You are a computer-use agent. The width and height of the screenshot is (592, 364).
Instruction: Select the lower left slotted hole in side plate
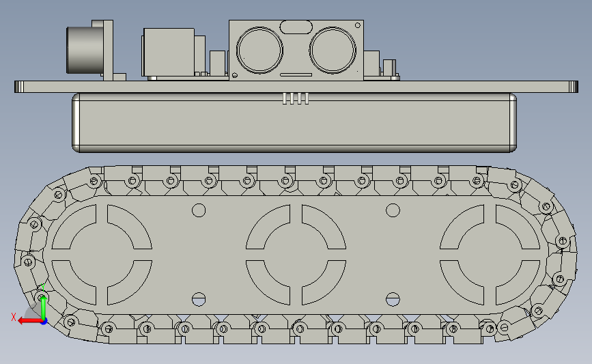pos(199,299)
